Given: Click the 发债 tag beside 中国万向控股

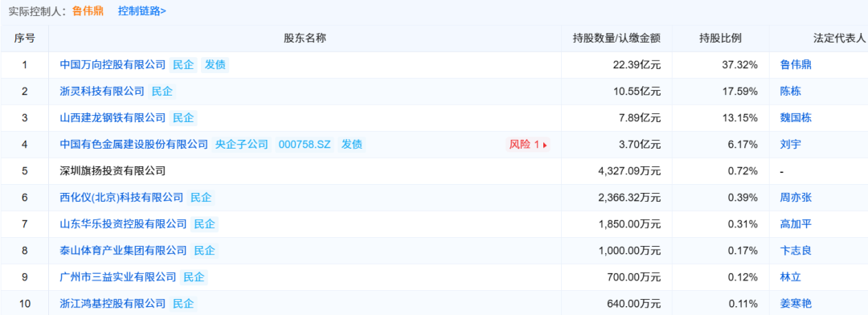Looking at the screenshot, I should point(215,65).
